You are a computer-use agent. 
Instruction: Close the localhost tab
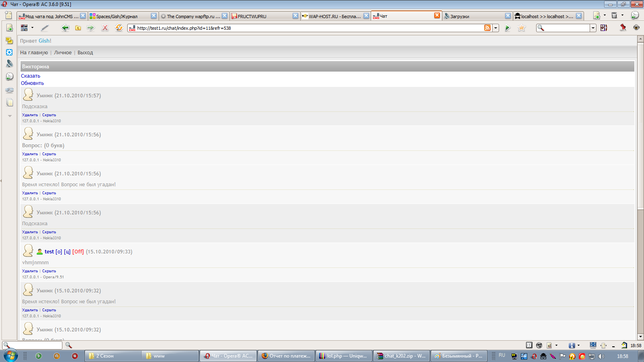point(579,16)
